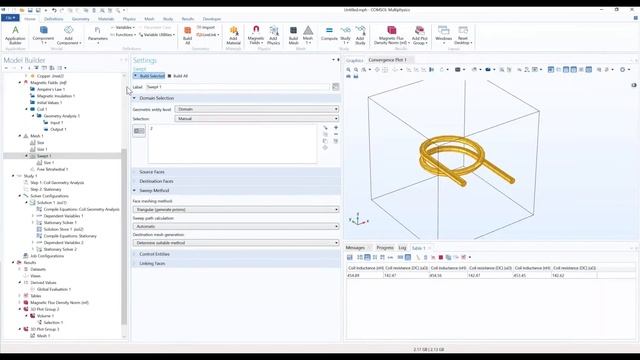Open the File menu

click(10, 18)
